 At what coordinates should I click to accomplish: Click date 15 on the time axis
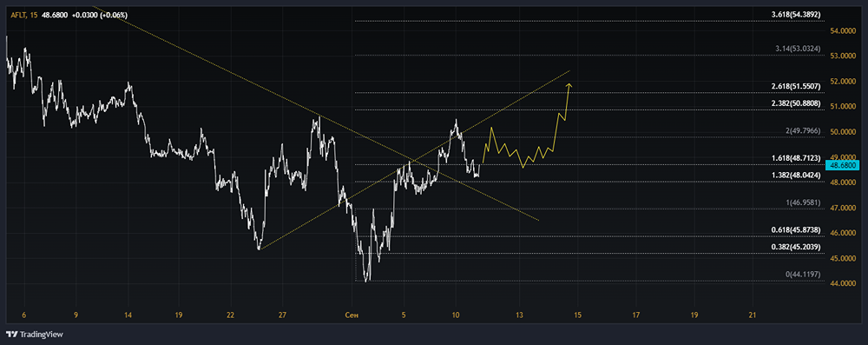click(577, 315)
